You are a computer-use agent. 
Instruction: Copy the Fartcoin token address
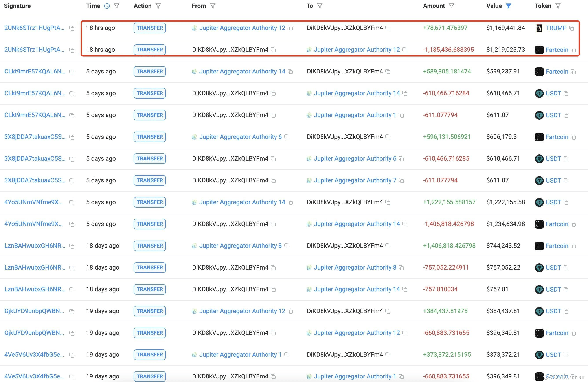pyautogui.click(x=573, y=50)
